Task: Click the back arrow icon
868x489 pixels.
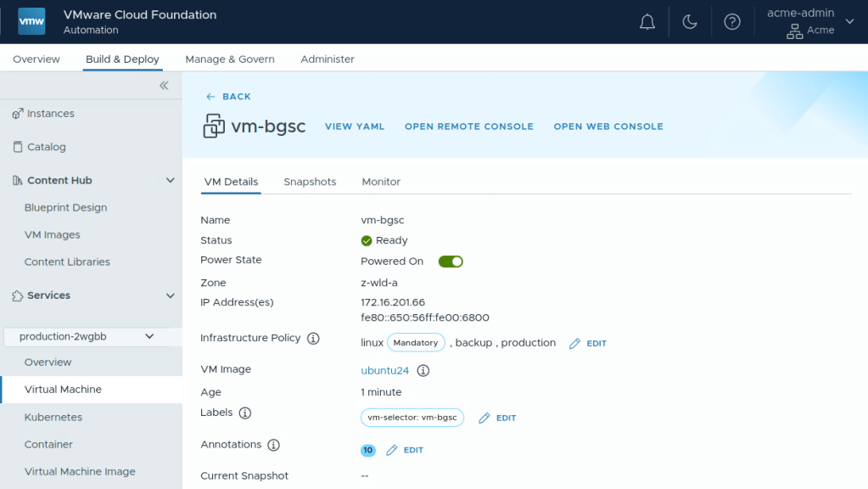Action: pyautogui.click(x=210, y=97)
